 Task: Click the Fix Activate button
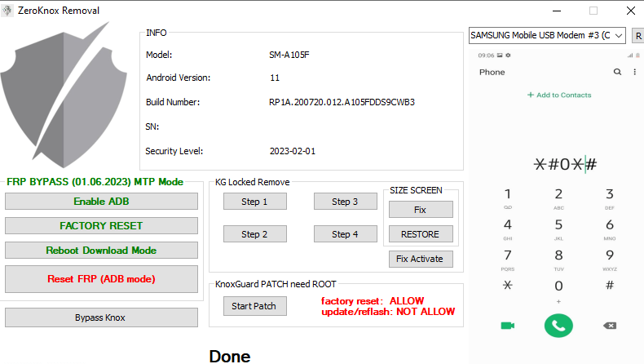421,259
